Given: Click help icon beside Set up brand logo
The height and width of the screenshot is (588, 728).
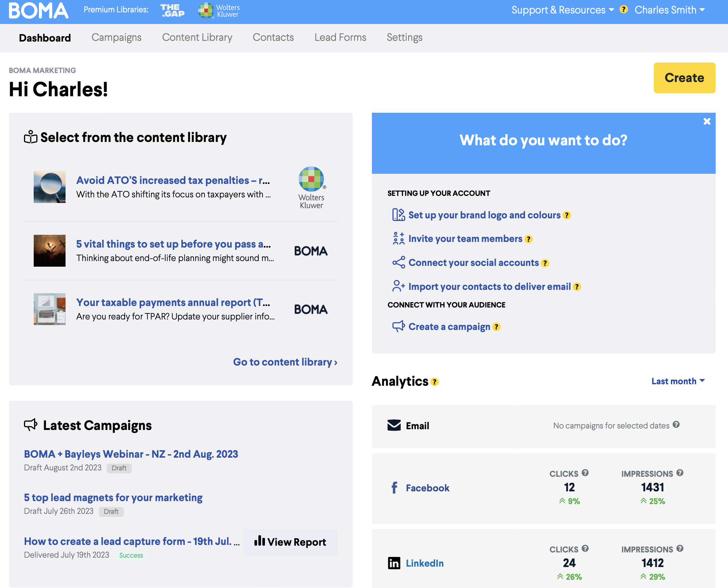Looking at the screenshot, I should point(567,215).
